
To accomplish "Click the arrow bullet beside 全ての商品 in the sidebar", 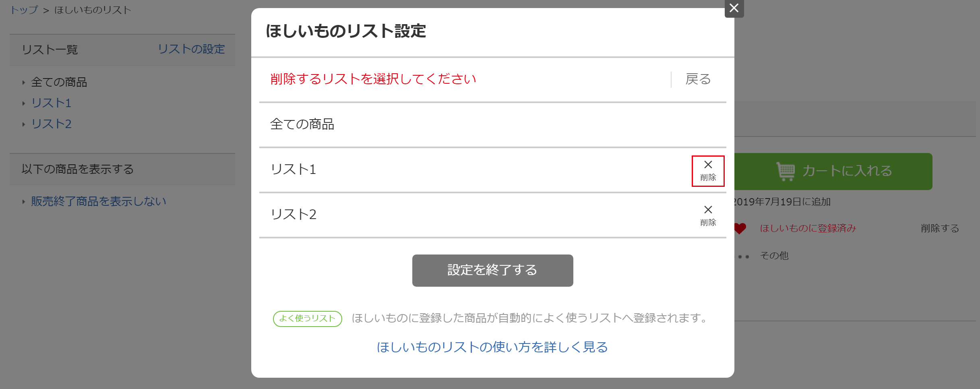I will 23,83.
